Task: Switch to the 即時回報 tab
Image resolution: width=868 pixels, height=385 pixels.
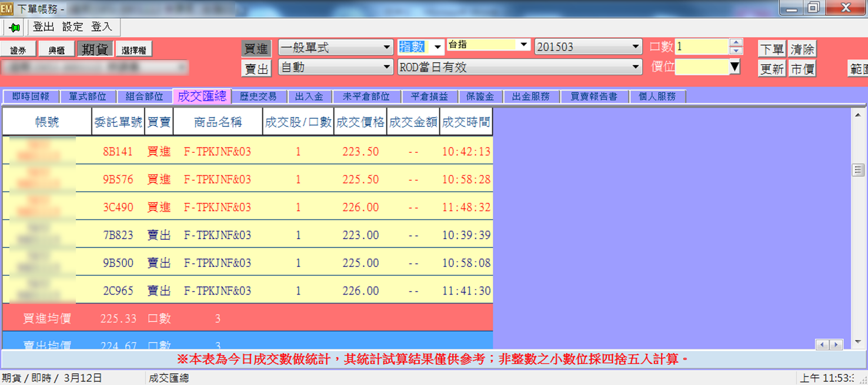Action: (31, 96)
